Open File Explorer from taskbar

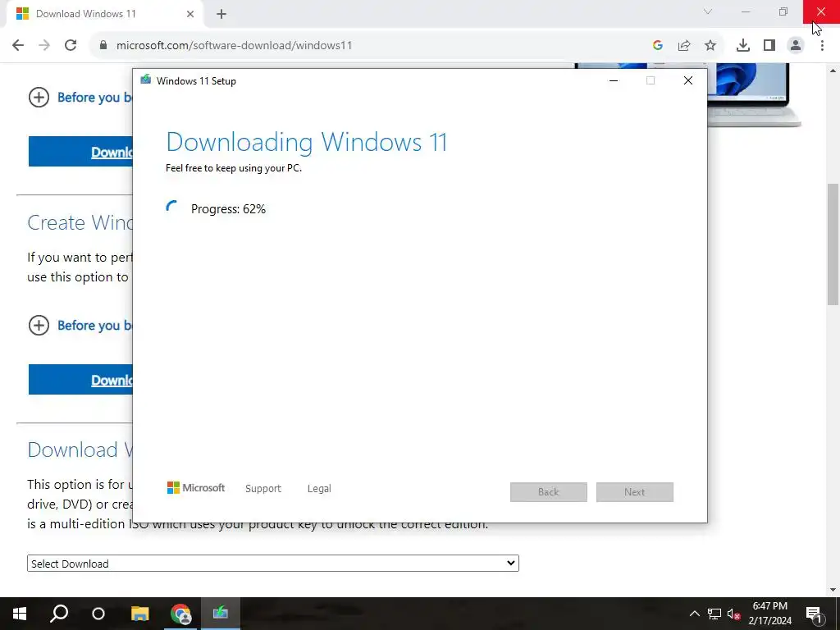pyautogui.click(x=139, y=614)
